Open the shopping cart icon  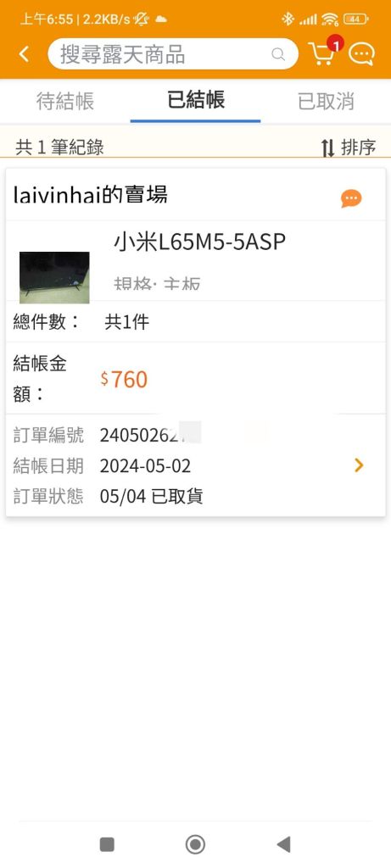tap(321, 53)
